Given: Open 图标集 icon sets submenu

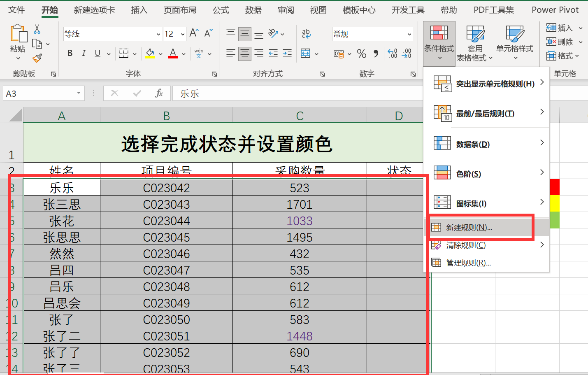Looking at the screenshot, I should click(x=487, y=203).
